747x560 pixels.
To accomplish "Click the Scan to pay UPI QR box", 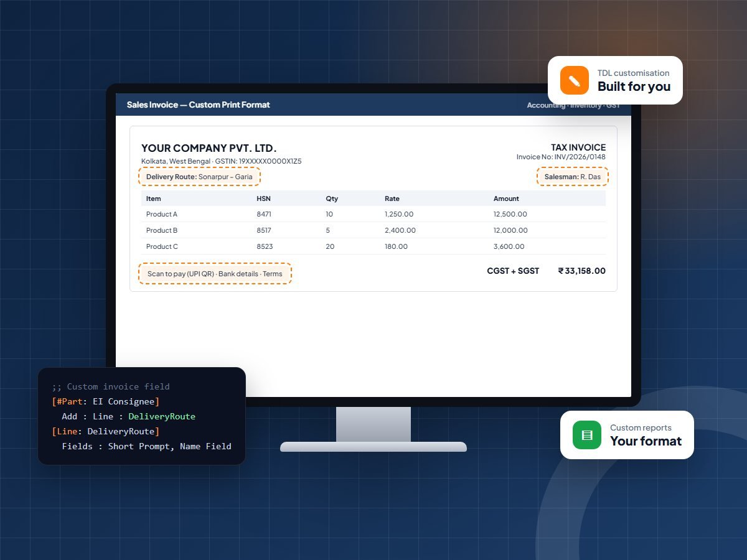I will point(215,274).
